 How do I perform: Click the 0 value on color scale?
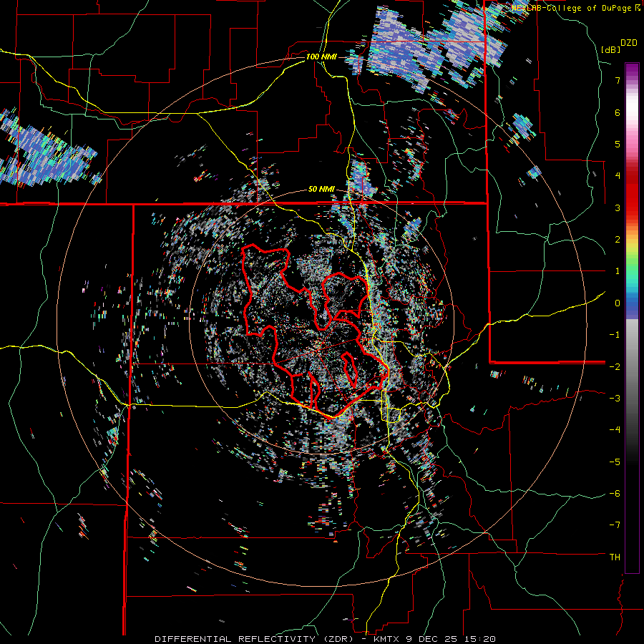pyautogui.click(x=618, y=303)
